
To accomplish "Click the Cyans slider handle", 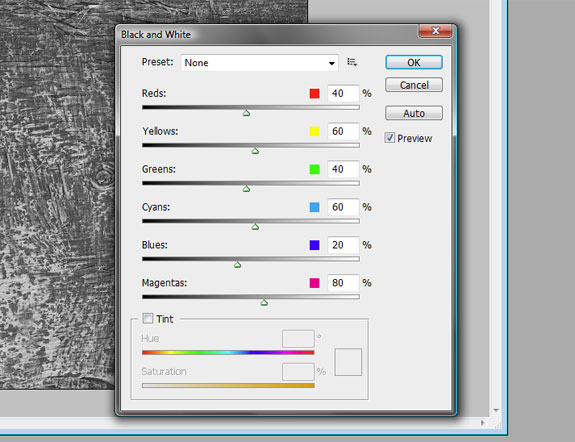I will [255, 227].
